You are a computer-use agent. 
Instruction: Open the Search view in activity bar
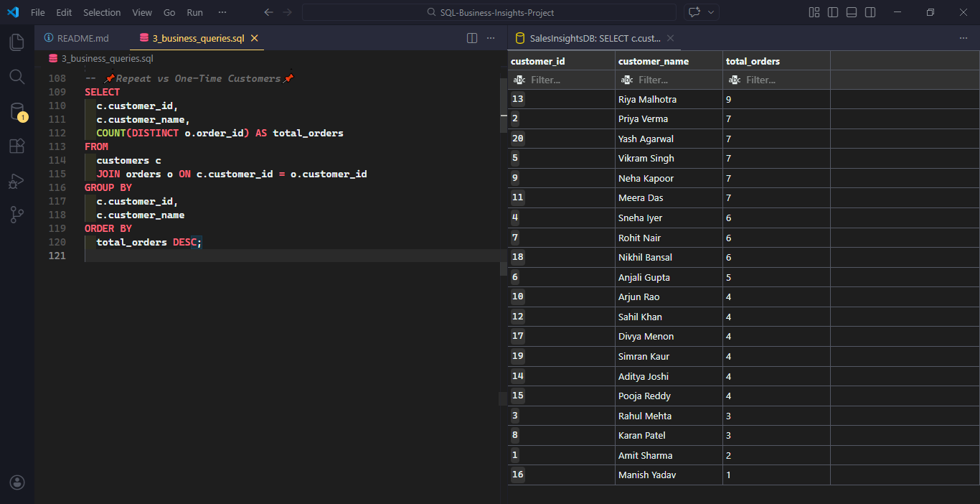[x=17, y=77]
